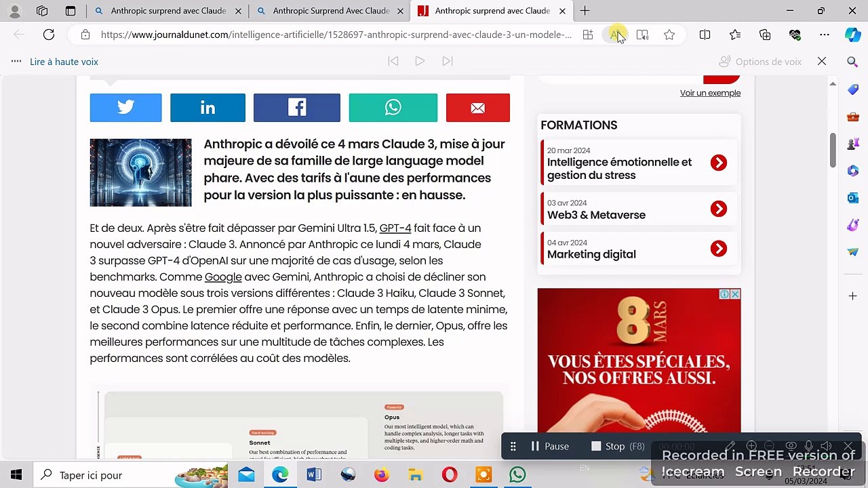Click the recorder bar drag handle
This screenshot has width=868, height=488.
click(513, 446)
